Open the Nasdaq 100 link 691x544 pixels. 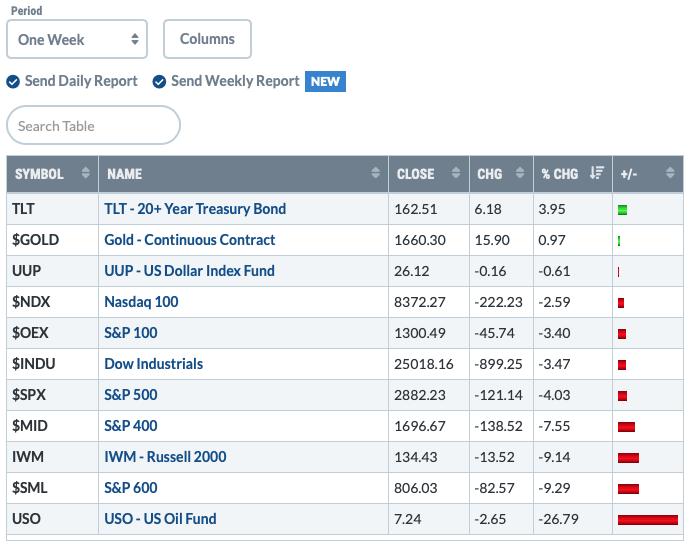coord(141,302)
